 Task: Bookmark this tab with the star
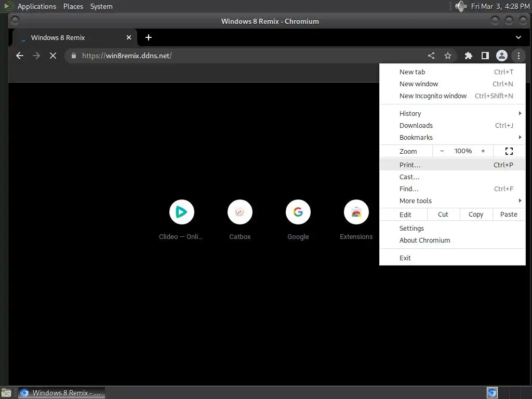tap(448, 56)
